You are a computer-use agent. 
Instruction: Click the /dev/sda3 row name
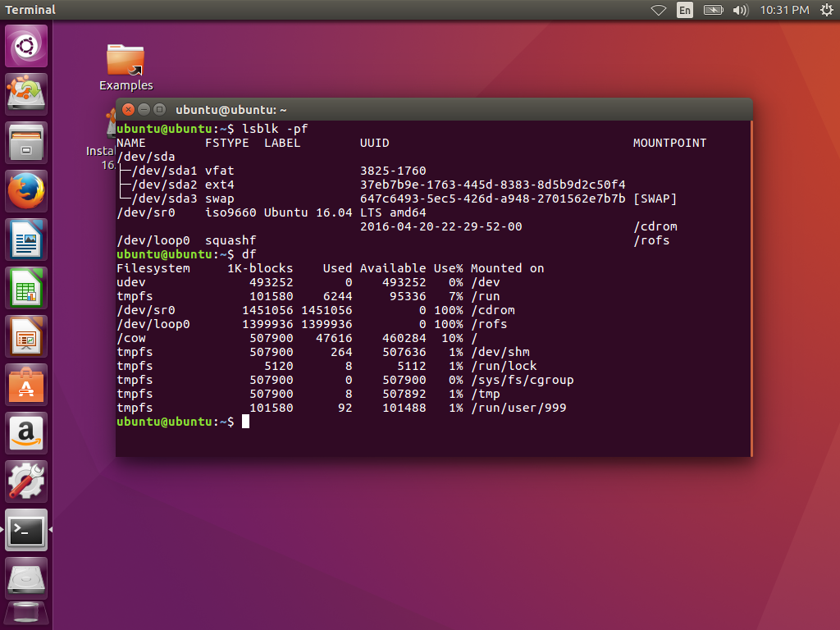(x=164, y=199)
